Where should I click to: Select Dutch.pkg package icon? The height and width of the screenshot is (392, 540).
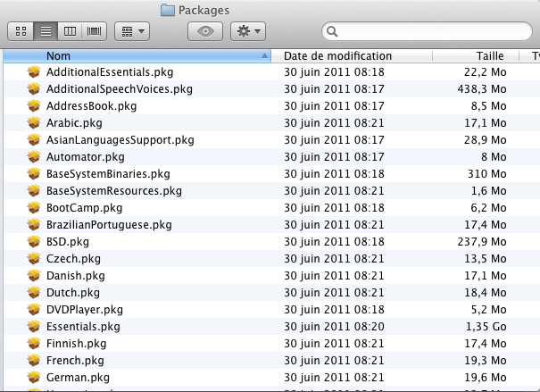tap(34, 293)
